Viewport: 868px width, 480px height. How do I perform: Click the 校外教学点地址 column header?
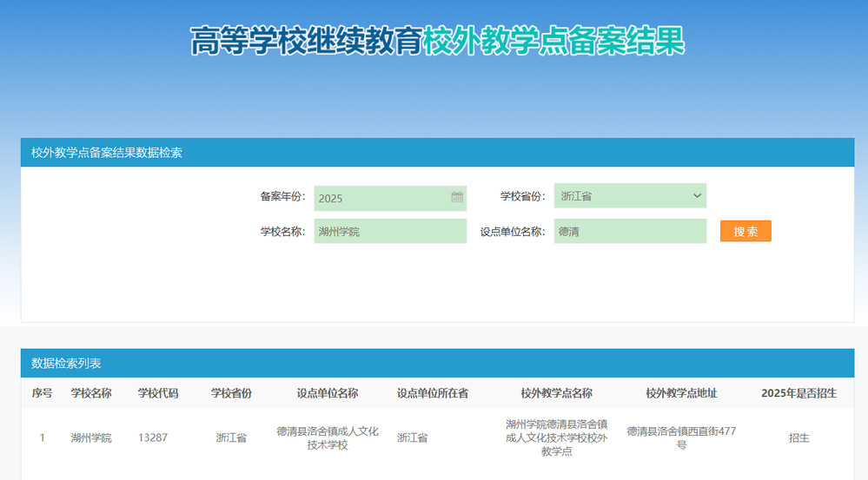point(681,393)
